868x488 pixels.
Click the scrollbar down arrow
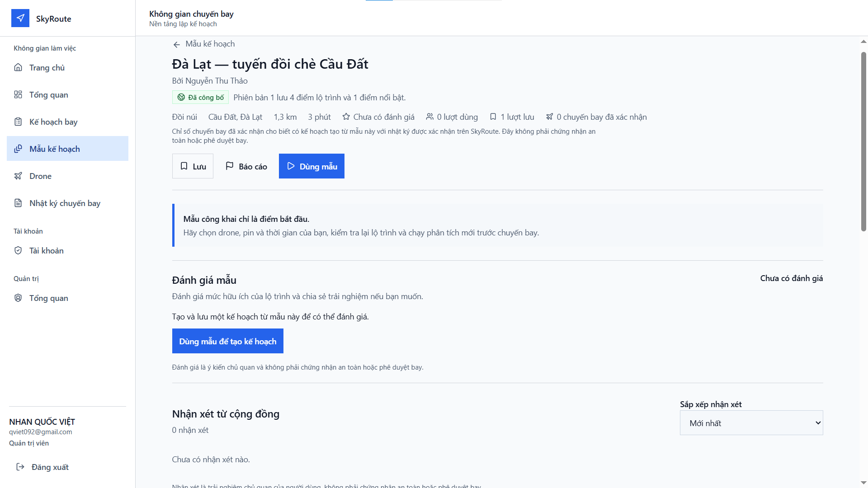coord(863,483)
